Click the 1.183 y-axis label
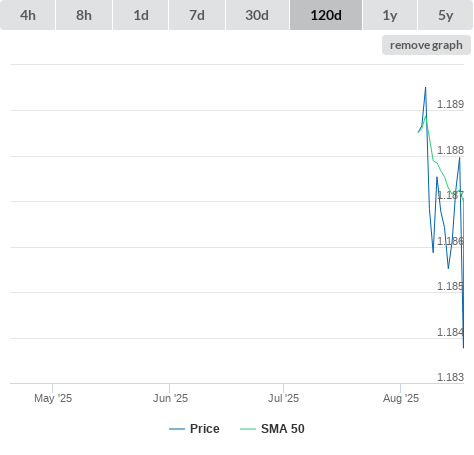Viewport: 474px width, 455px height. click(x=450, y=377)
